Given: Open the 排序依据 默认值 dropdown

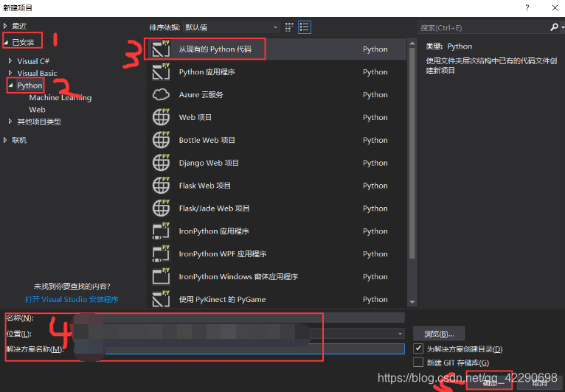Looking at the screenshot, I should coord(232,27).
